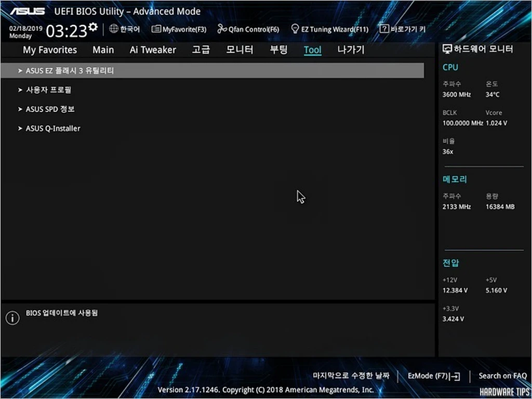532x399 pixels.
Task: Open the date/time settings gear icon
Action: click(x=93, y=27)
